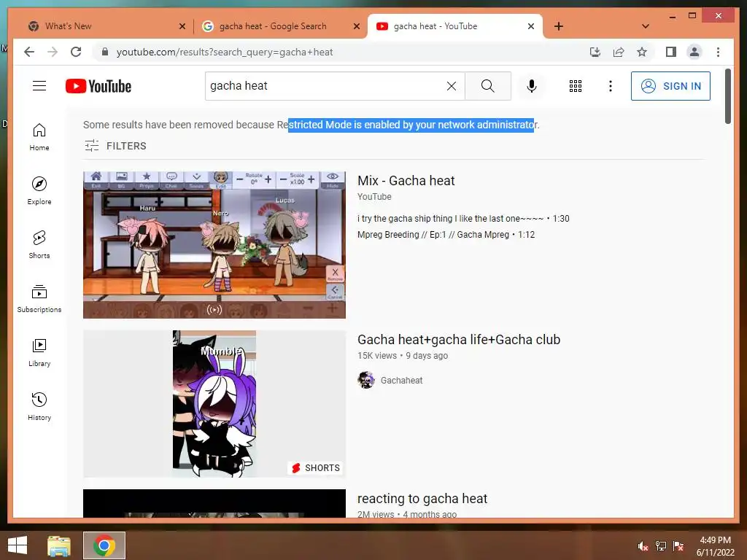Open the Windows Start button
Image resolution: width=747 pixels, height=560 pixels.
[x=18, y=545]
